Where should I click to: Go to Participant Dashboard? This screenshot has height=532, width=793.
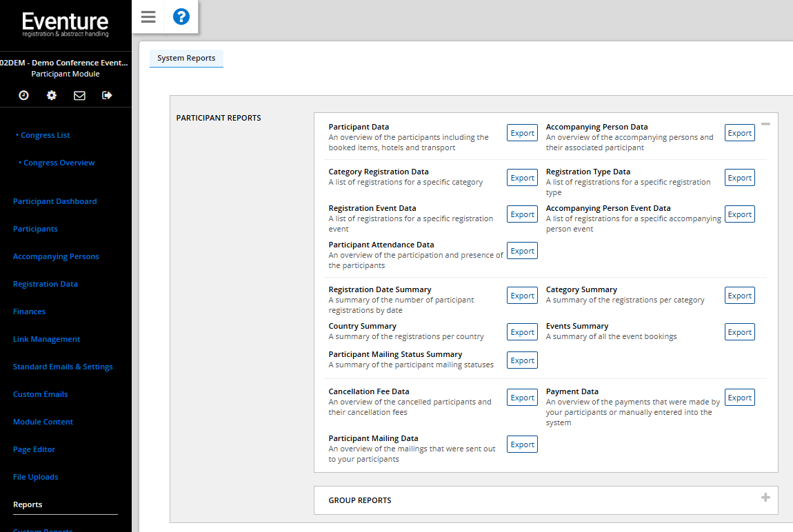click(54, 201)
